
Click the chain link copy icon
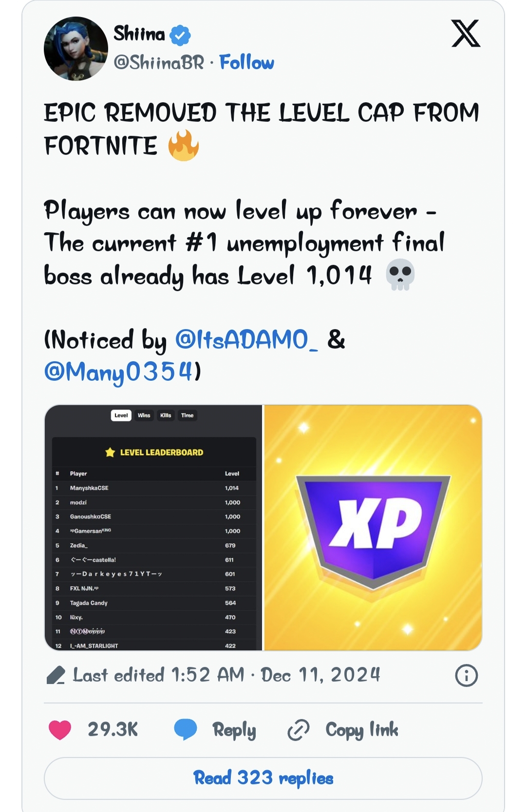click(298, 730)
